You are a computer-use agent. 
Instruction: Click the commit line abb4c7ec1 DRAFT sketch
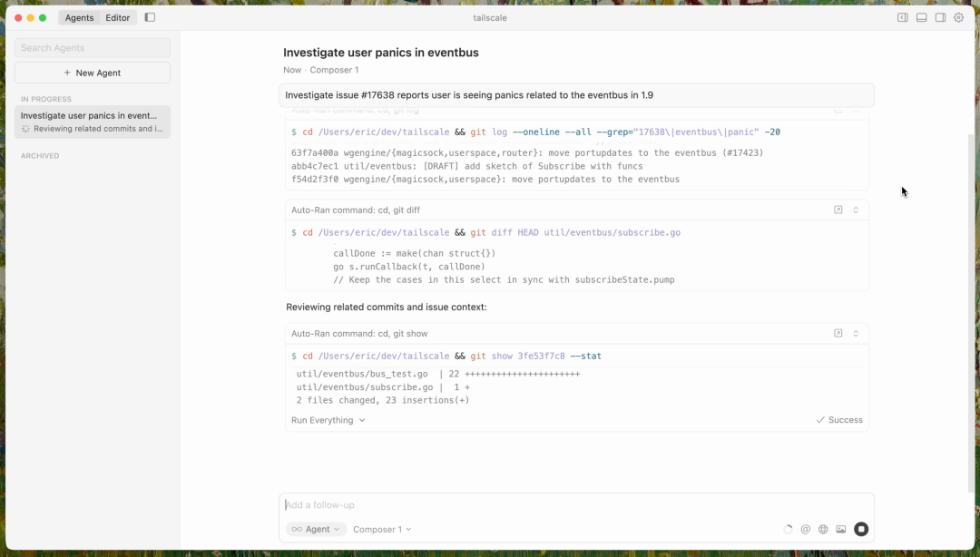(467, 166)
